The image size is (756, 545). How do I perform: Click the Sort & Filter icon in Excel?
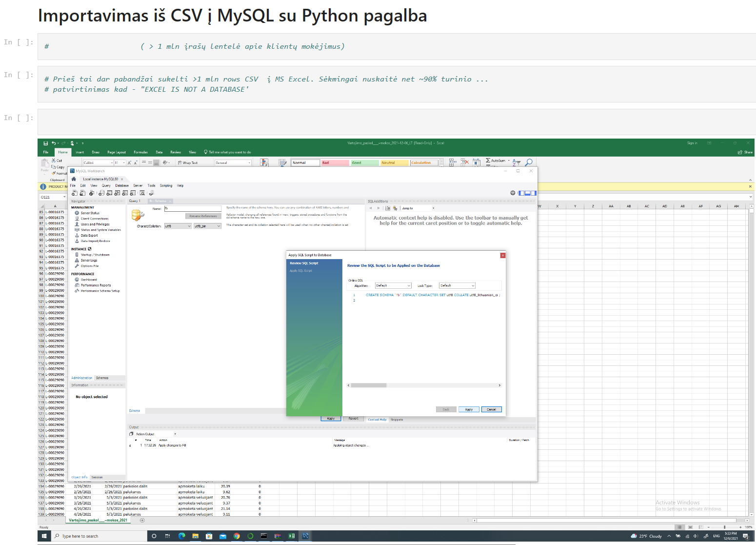tap(516, 162)
